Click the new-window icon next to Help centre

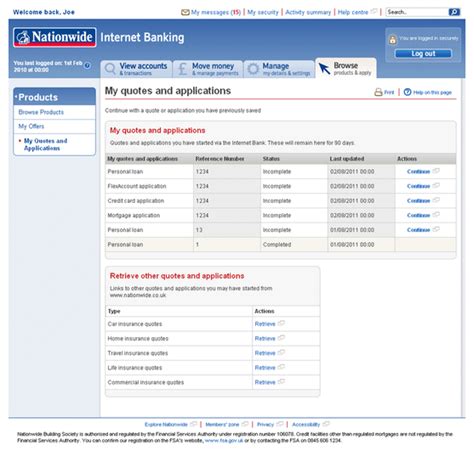pos(374,11)
